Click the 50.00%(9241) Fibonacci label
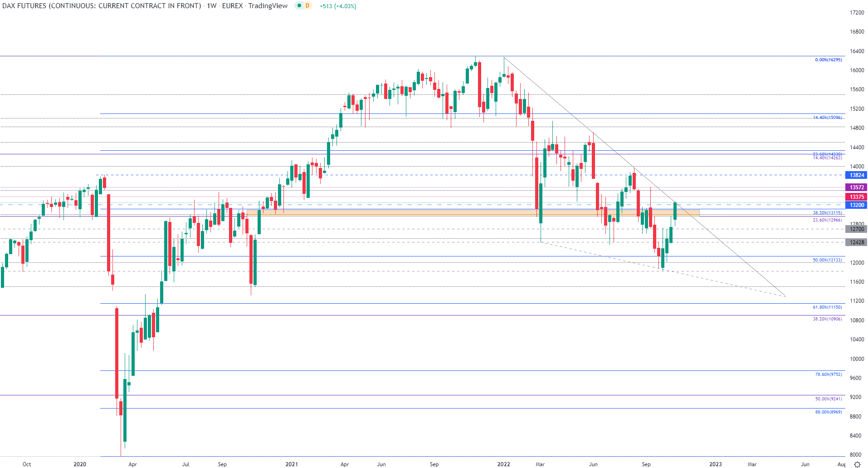Image resolution: width=868 pixels, height=468 pixels. point(828,399)
